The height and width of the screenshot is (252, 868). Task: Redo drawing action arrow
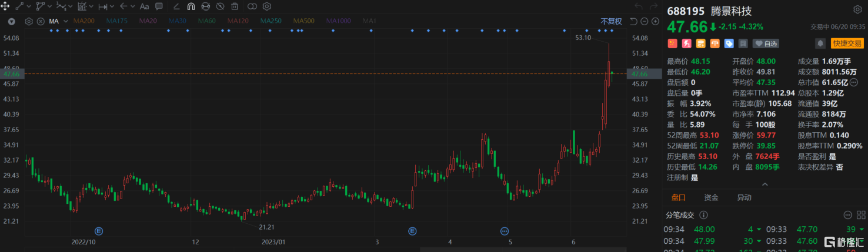(655, 6)
